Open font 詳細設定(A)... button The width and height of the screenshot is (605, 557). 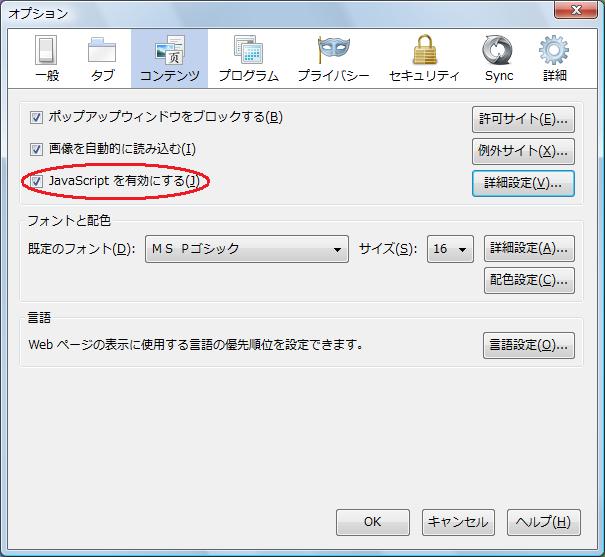pyautogui.click(x=529, y=248)
